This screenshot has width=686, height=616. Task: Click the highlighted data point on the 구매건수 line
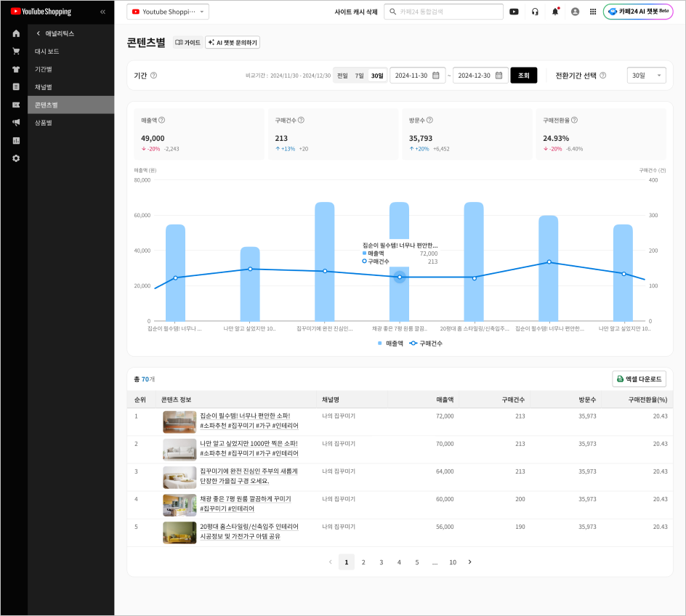point(400,277)
